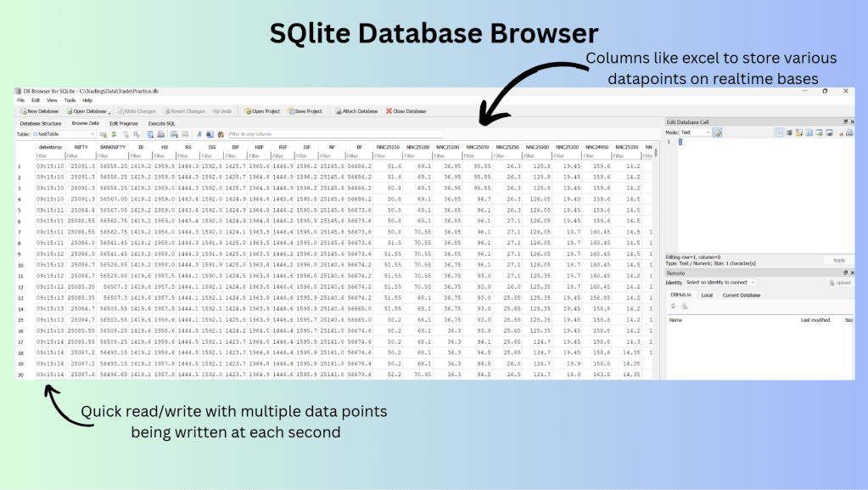868x490 pixels.
Task: Toggle the auto-format button beside the Mode selector
Action: pyautogui.click(x=717, y=132)
